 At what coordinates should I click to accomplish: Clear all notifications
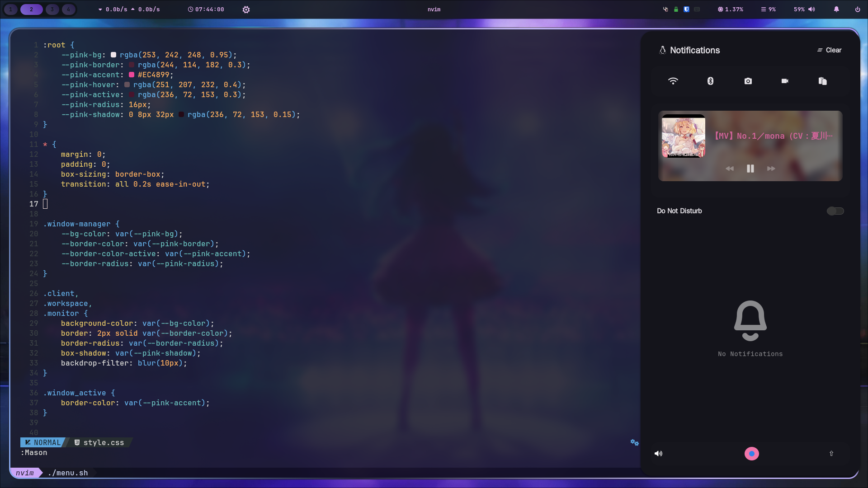tap(829, 50)
